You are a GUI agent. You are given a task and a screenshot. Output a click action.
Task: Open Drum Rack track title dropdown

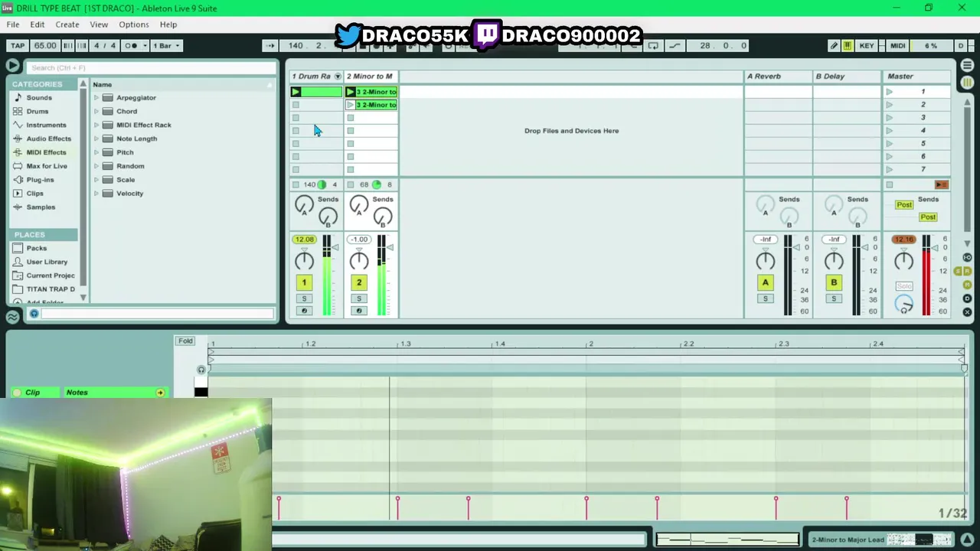[x=338, y=77]
